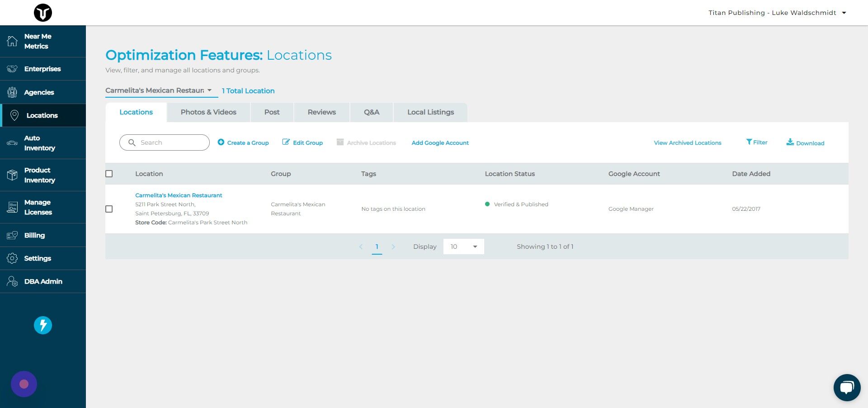Click 'Showing 1 to 1 of 1' text
The image size is (868, 408).
(545, 247)
